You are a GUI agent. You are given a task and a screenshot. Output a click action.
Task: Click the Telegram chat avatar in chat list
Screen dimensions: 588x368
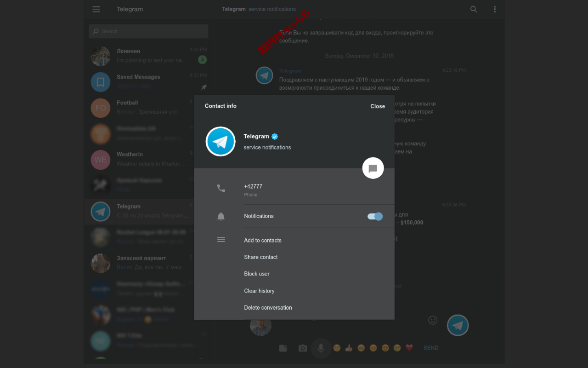(101, 212)
